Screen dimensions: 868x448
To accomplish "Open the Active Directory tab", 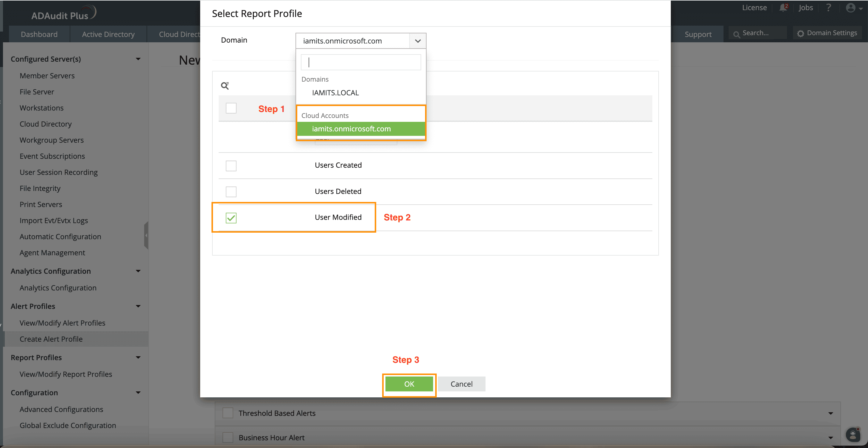I will coord(108,34).
